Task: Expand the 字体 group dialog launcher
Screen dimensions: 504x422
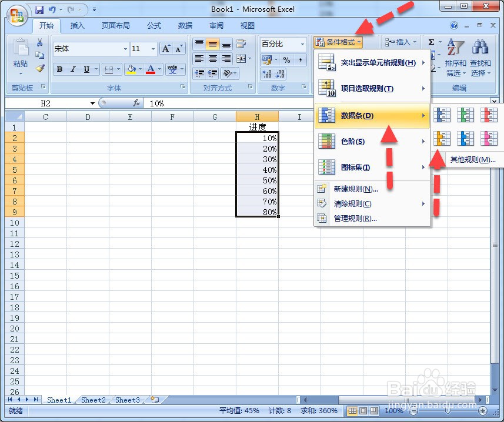Action: (182, 86)
